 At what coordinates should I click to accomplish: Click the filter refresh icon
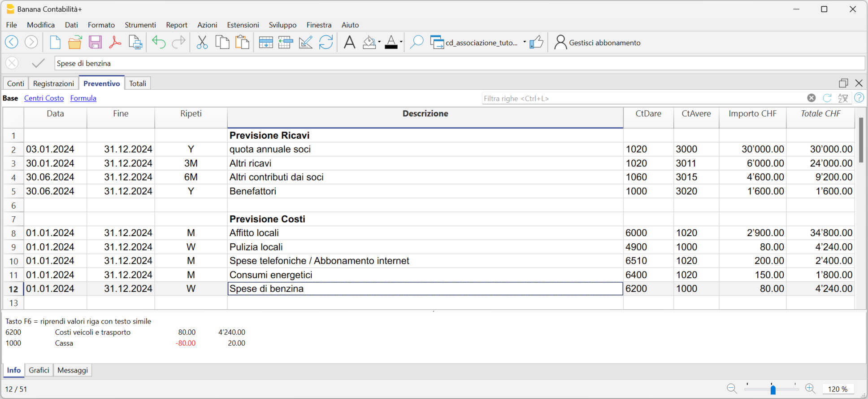pyautogui.click(x=827, y=98)
